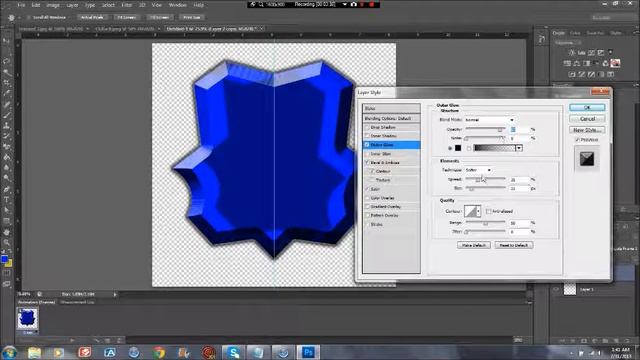Toggle the Preview checkbox
Image resolution: width=640 pixels, height=360 pixels.
point(577,140)
